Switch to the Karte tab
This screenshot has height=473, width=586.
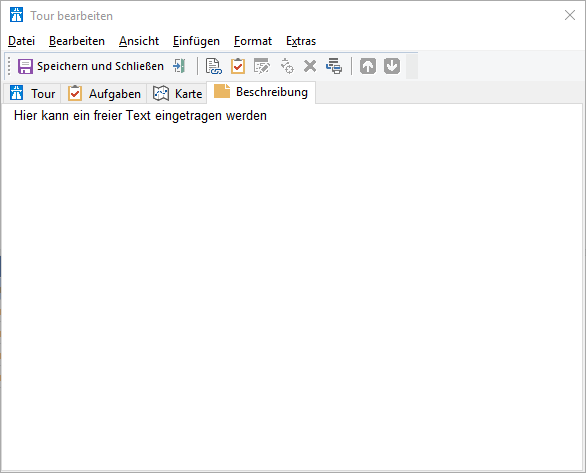coord(177,93)
